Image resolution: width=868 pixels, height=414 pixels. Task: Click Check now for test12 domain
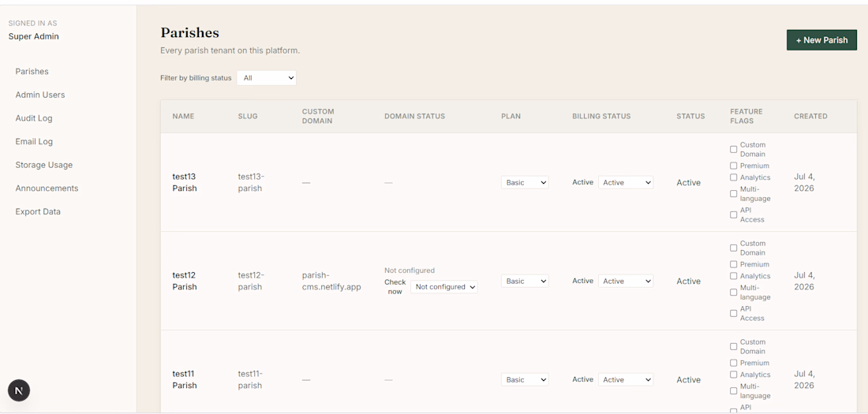tap(395, 287)
